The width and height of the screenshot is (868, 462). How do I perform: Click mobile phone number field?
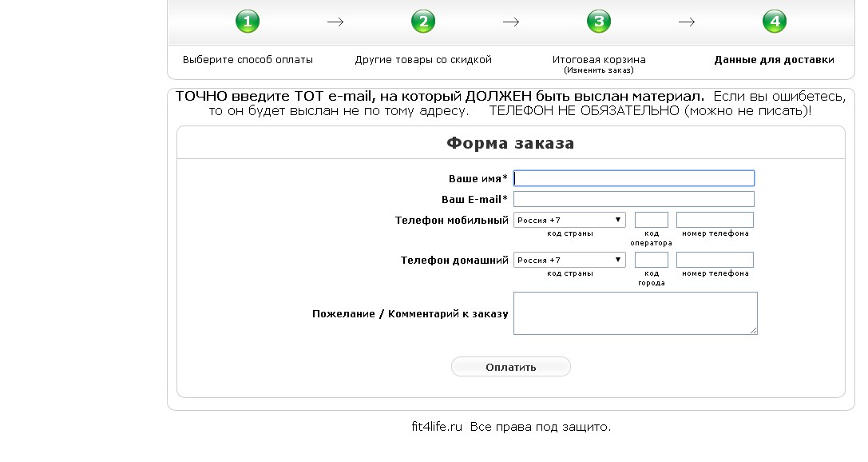point(715,220)
